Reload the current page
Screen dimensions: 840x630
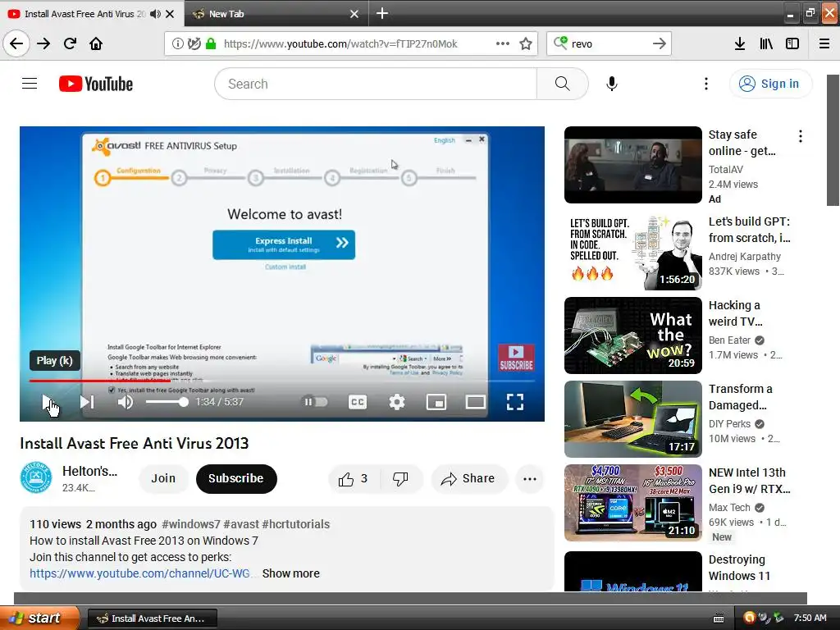(70, 43)
